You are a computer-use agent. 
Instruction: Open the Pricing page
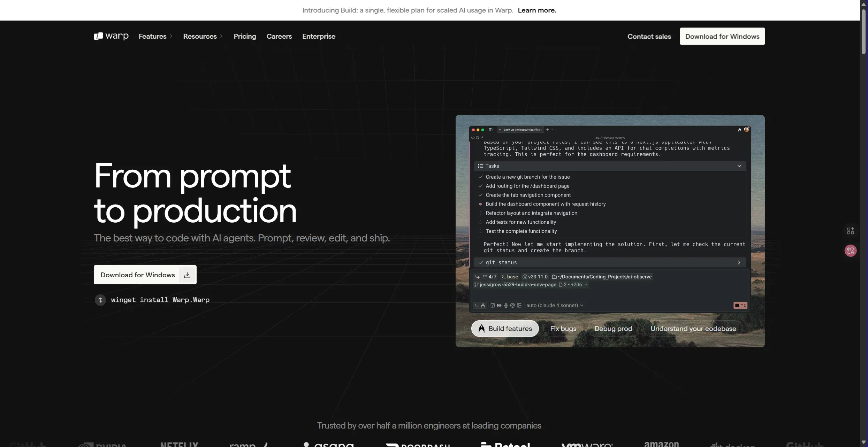point(245,36)
